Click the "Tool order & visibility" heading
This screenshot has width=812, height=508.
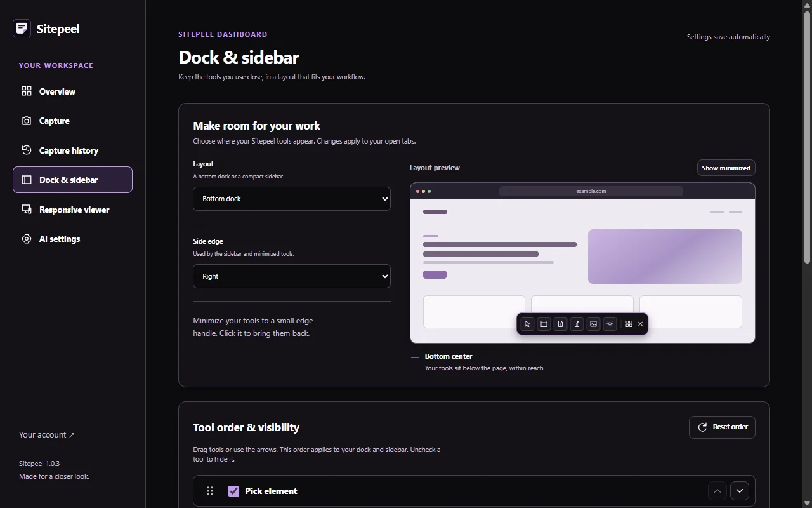tap(246, 427)
